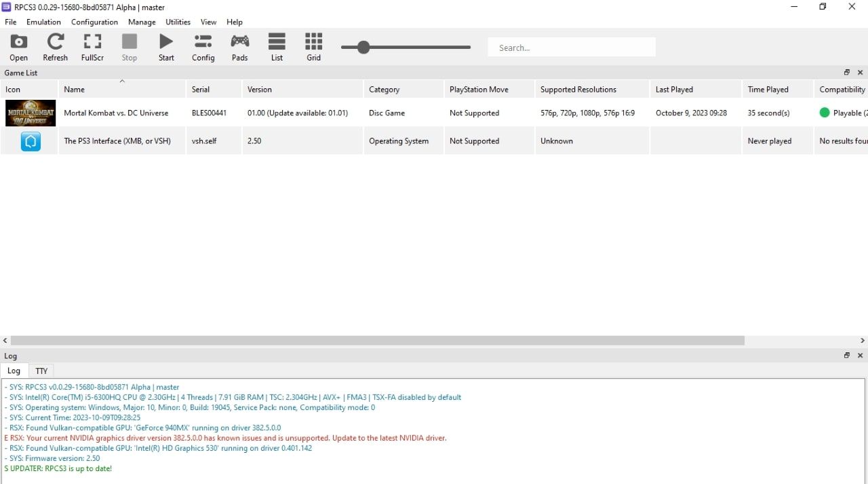
Task: Toggle the Log panel float button
Action: tap(846, 355)
